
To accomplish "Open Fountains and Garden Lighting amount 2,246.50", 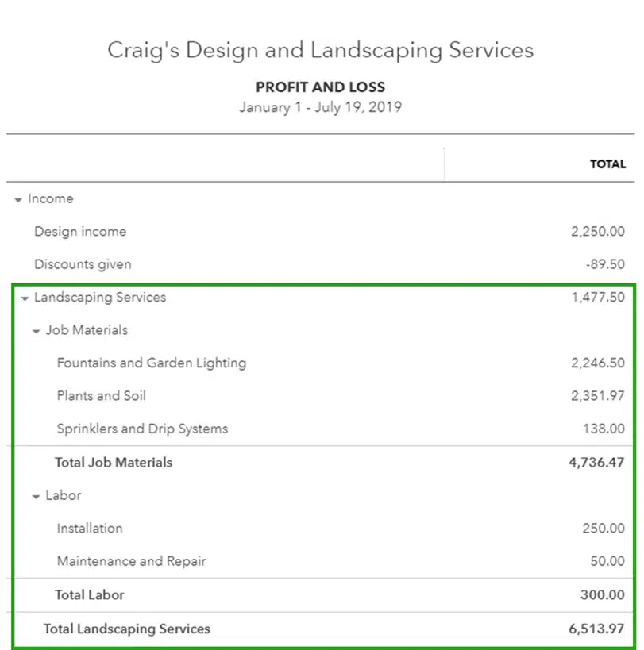I will point(598,363).
